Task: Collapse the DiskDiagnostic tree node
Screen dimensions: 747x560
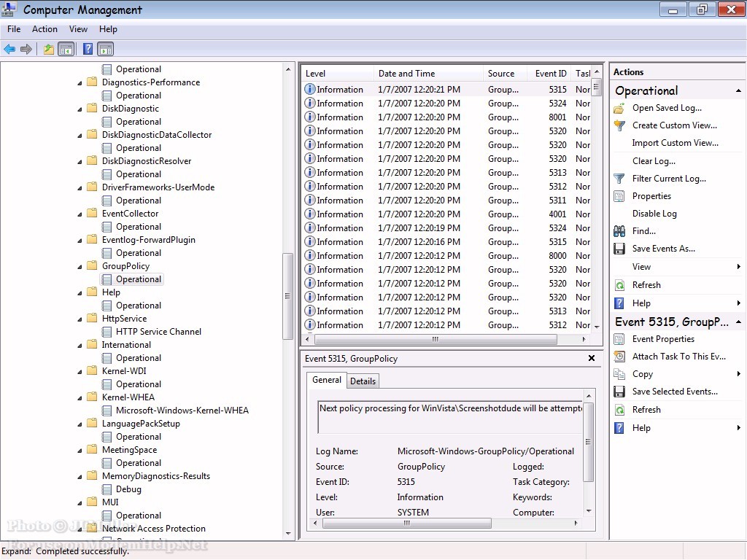Action: (x=80, y=109)
